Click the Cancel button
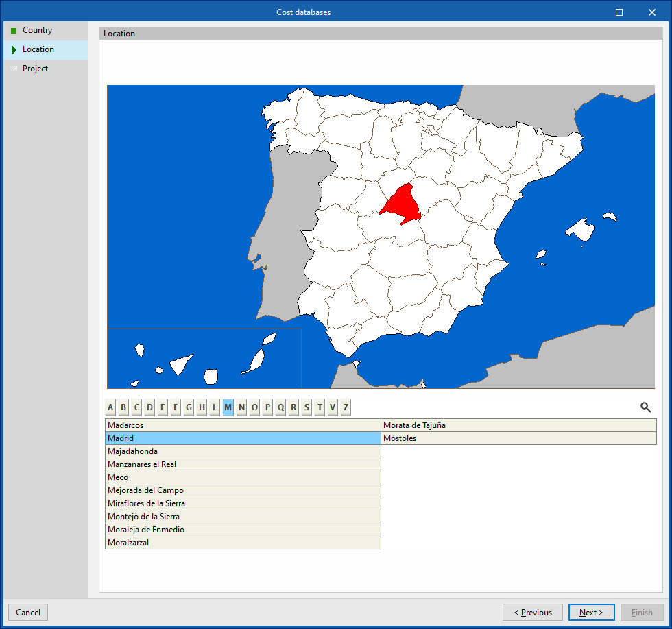 click(28, 613)
